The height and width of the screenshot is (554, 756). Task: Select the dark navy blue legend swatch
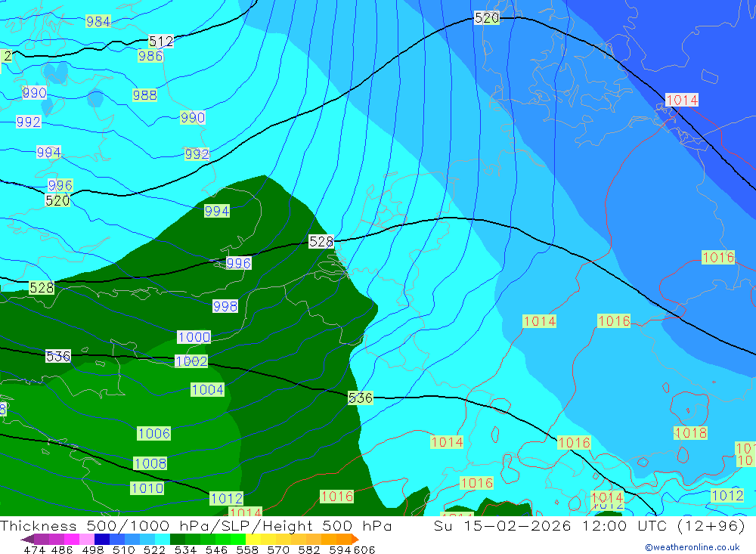(x=102, y=539)
